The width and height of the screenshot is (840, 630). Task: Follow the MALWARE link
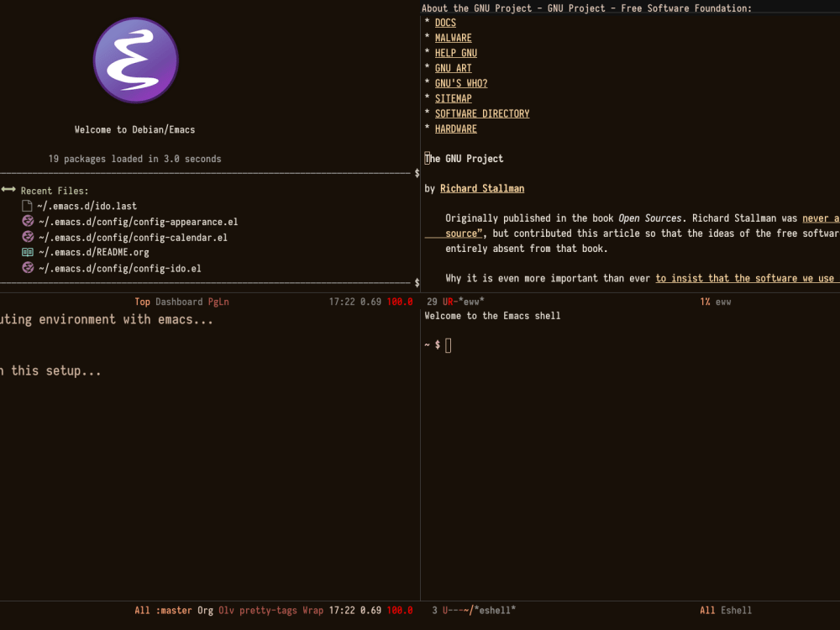[x=454, y=38]
